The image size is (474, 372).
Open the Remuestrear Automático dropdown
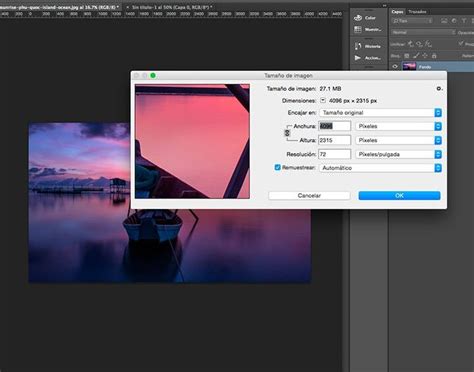coord(380,168)
